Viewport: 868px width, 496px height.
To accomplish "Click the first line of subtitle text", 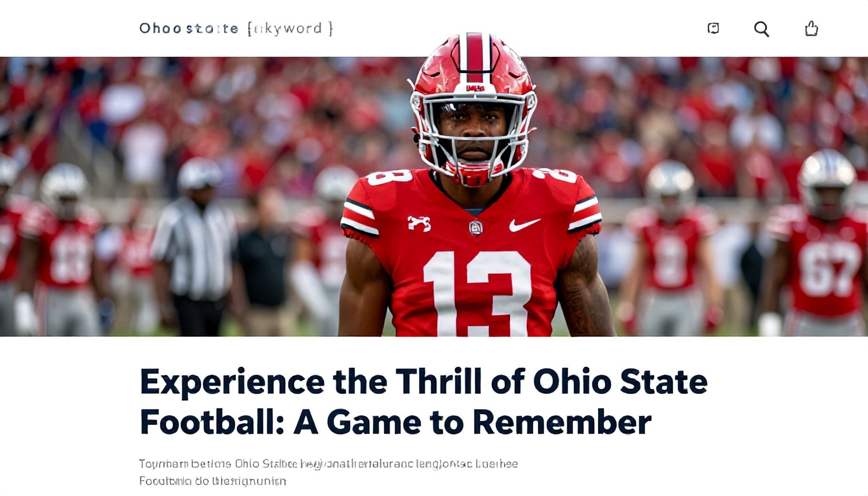I will click(x=328, y=464).
